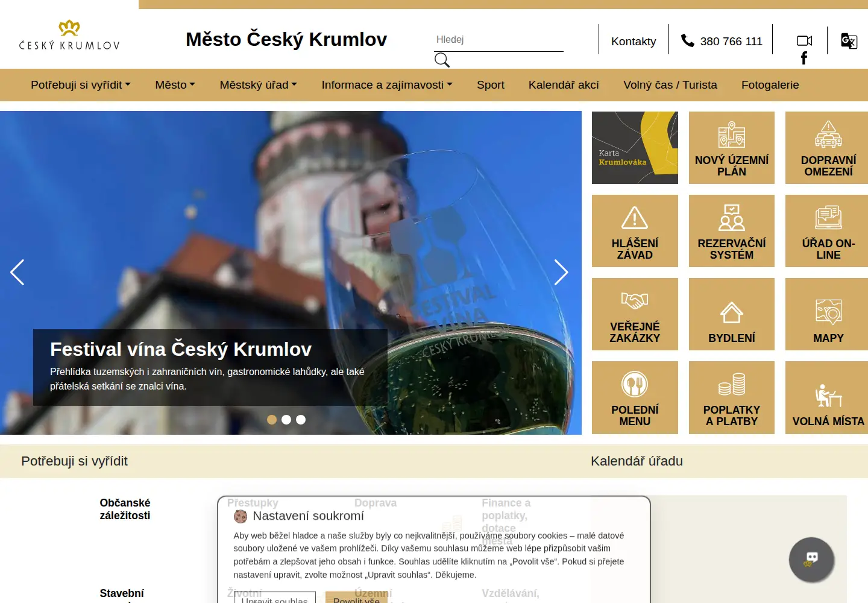Screen dimensions: 868x603
Task: Click the Google Translate icon
Action: point(849,41)
